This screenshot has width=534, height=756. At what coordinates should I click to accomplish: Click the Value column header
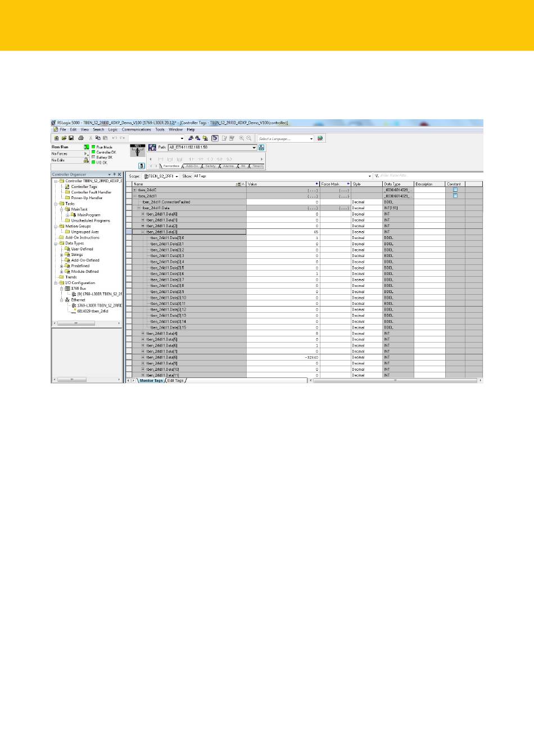pyautogui.click(x=283, y=184)
